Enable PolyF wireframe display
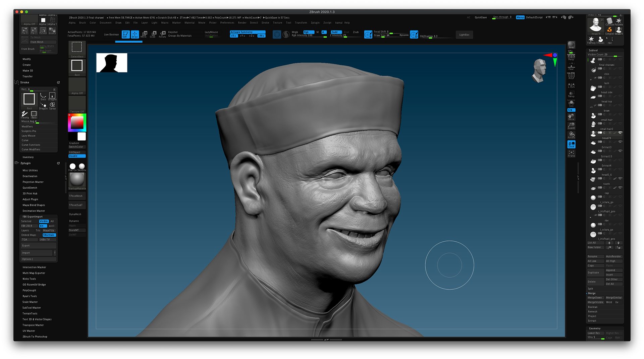644x359 pixels. pos(571,76)
